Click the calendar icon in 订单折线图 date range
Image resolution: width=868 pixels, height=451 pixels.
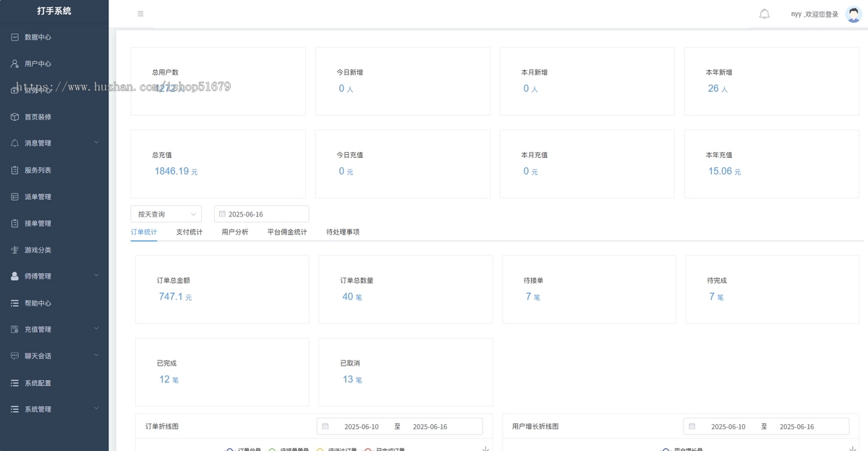pyautogui.click(x=325, y=426)
